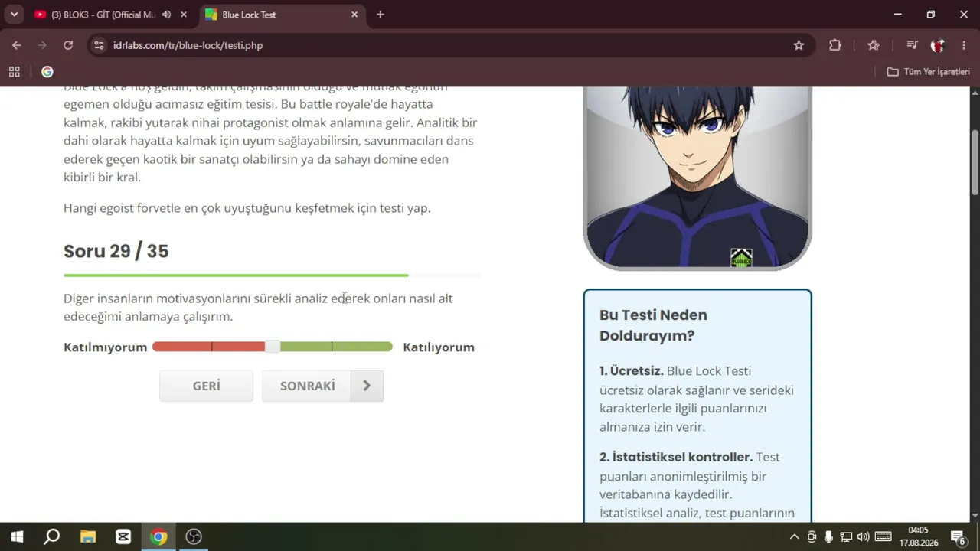This screenshot has width=980, height=551.
Task: Open the Google bookmark shortcut
Action: 47,72
